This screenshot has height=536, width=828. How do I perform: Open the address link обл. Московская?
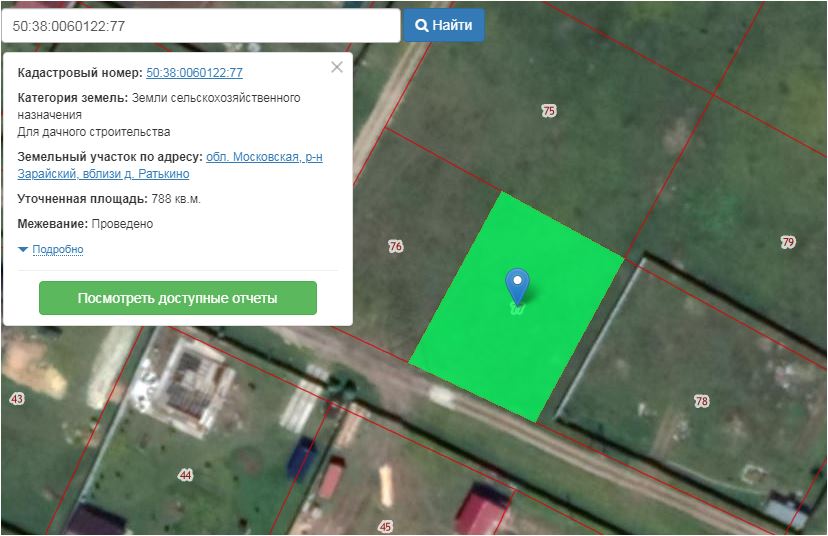pos(170,165)
